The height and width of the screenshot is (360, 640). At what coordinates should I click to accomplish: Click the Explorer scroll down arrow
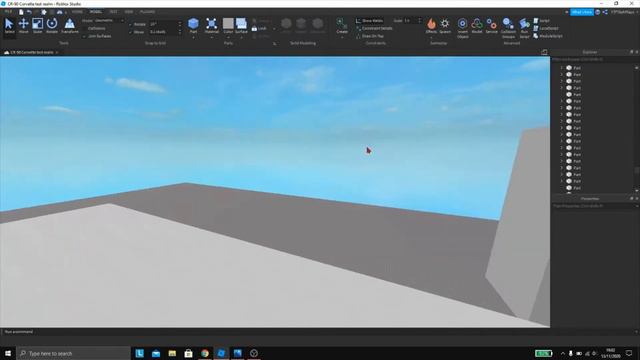click(637, 191)
